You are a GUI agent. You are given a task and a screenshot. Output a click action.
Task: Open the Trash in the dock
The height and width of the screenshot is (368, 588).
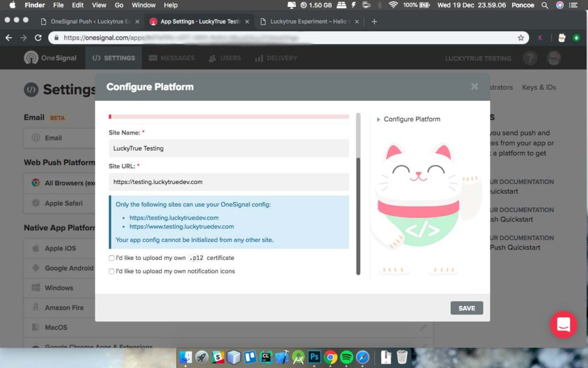pyautogui.click(x=401, y=357)
